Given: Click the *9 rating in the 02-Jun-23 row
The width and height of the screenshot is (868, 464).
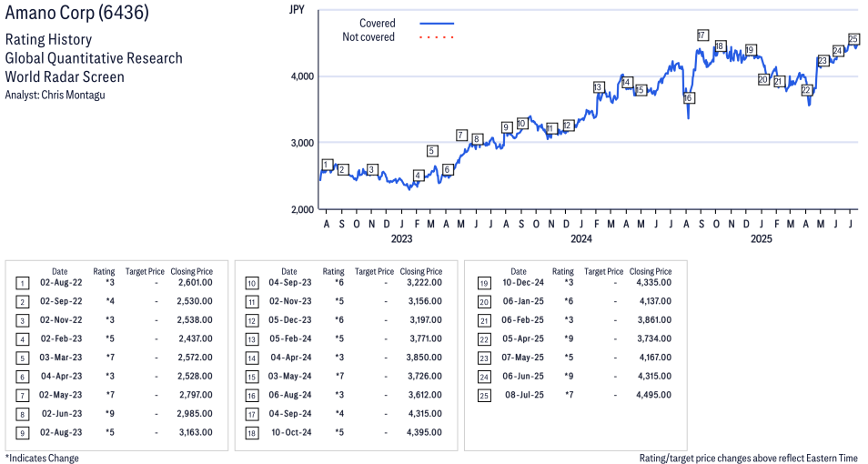Looking at the screenshot, I should coord(109,414).
